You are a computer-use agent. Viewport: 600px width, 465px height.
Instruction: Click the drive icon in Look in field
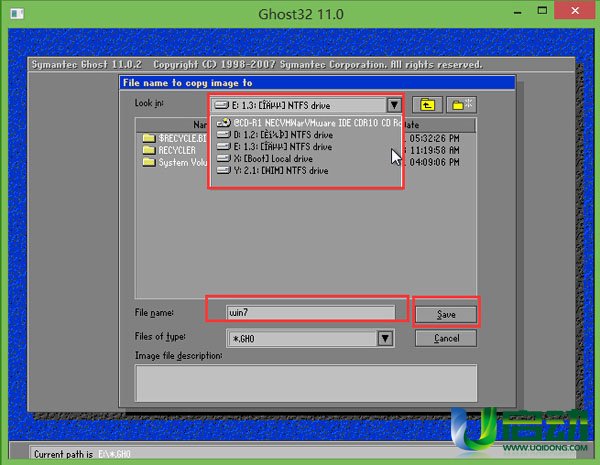(x=222, y=104)
